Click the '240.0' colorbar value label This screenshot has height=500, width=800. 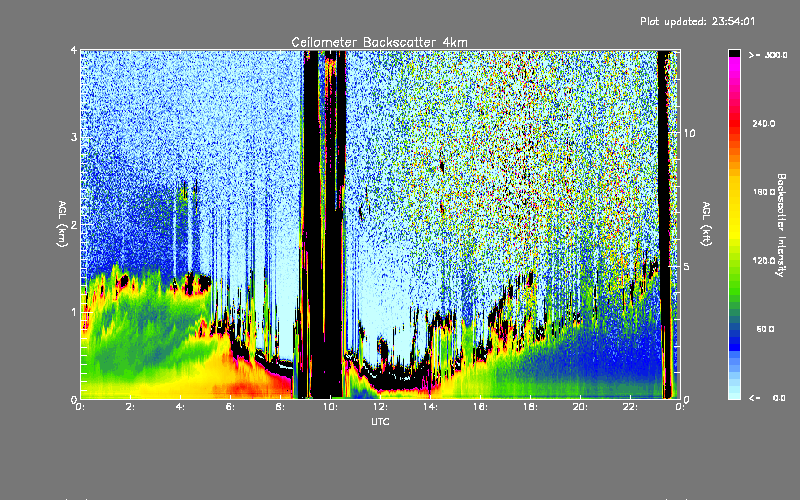pyautogui.click(x=764, y=123)
